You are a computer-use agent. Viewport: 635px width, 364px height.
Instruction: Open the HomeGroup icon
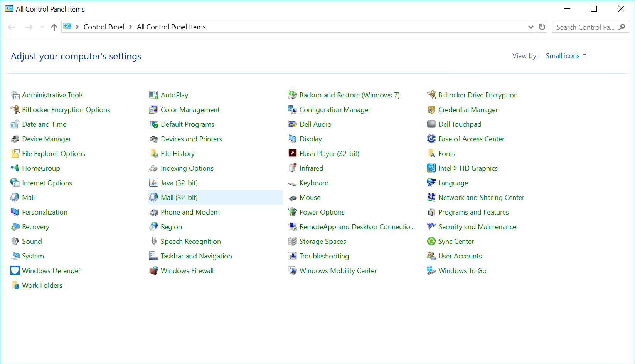[15, 168]
